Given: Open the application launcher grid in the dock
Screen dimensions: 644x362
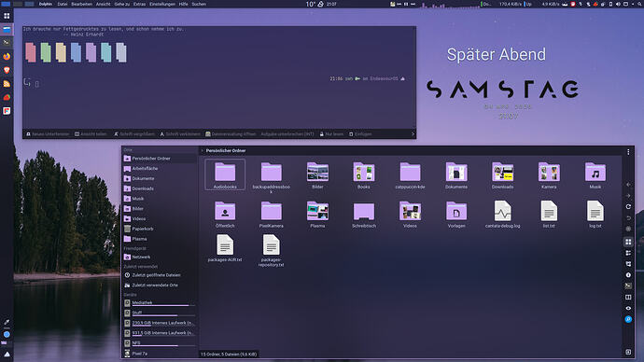Looking at the screenshot, I should tap(7, 16).
